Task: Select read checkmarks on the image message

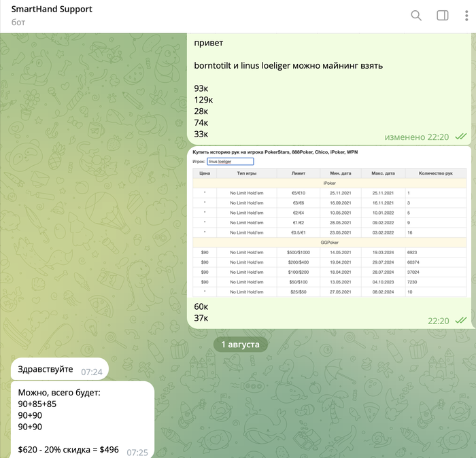Action: tap(461, 320)
